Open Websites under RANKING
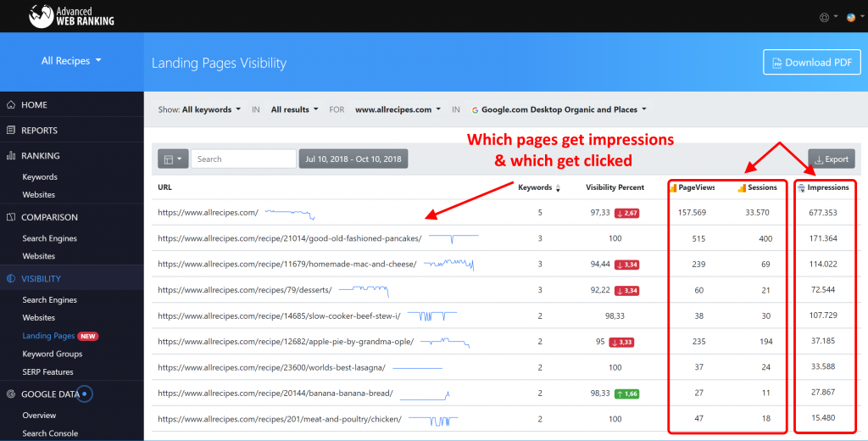This screenshot has height=441, width=868. (39, 194)
